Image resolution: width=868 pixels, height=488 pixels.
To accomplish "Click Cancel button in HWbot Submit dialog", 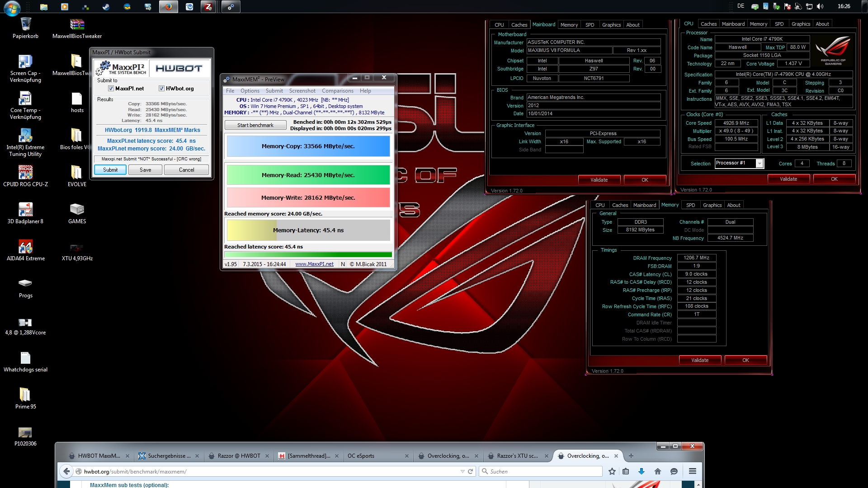I will tap(187, 170).
